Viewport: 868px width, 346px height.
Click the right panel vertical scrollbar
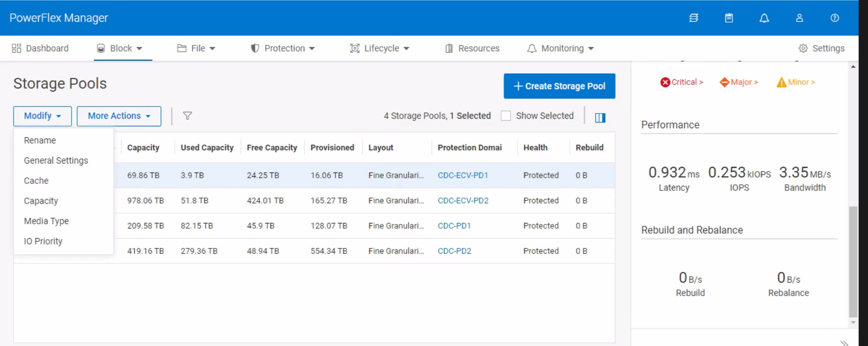click(x=853, y=262)
